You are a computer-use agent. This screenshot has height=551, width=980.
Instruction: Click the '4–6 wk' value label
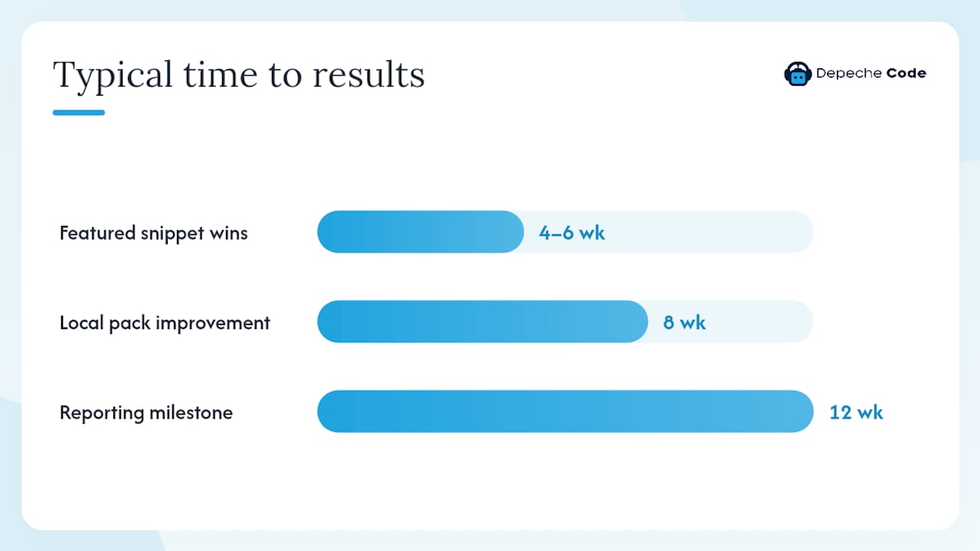coord(572,233)
